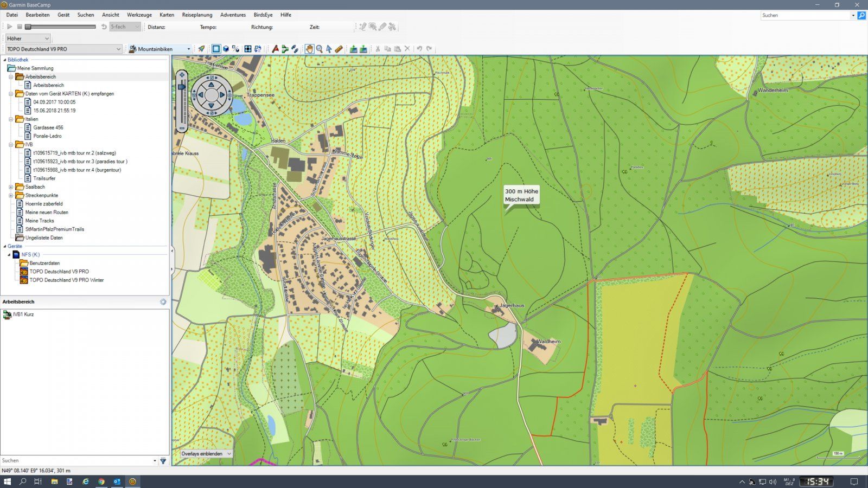The height and width of the screenshot is (488, 868).
Task: Click the bottom-left Suchen filter field
Action: [x=79, y=461]
